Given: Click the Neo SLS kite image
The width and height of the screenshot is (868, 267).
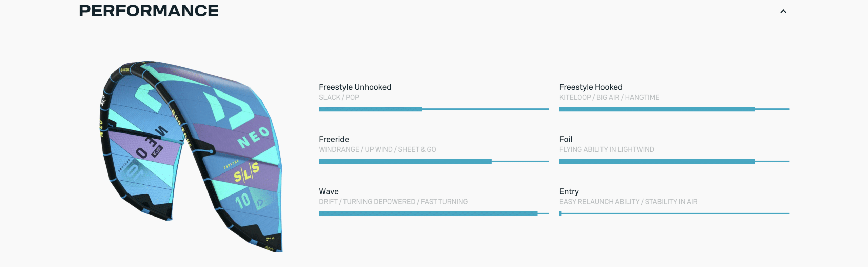Looking at the screenshot, I should pos(192,156).
